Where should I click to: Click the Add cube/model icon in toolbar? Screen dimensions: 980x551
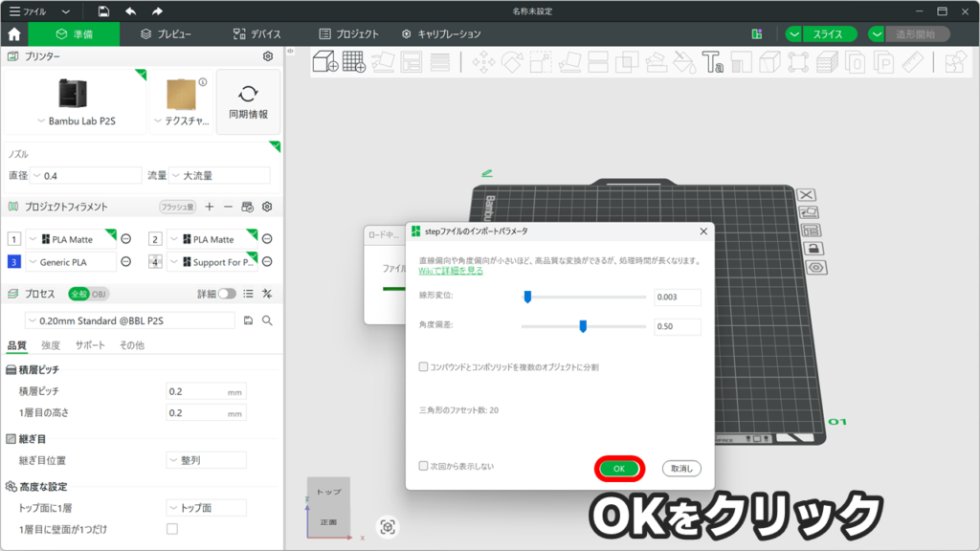point(325,62)
